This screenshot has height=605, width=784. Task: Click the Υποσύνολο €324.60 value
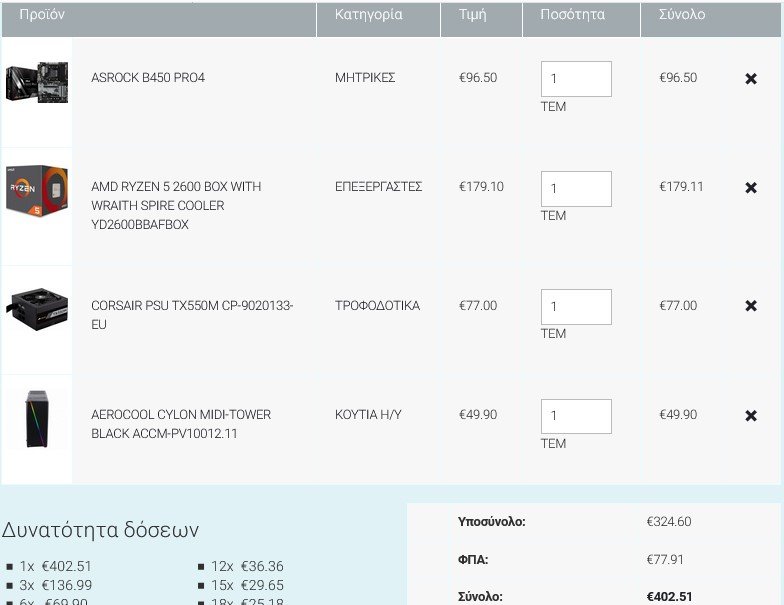click(x=669, y=522)
